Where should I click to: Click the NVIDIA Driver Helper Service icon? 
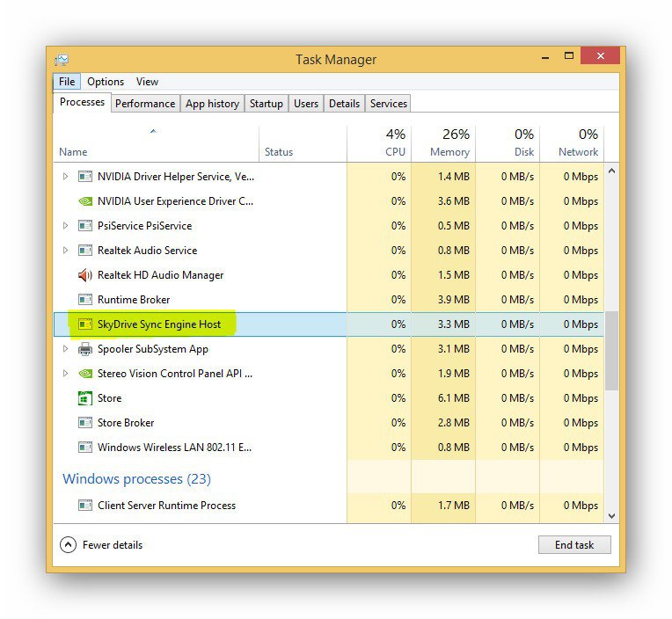(x=85, y=177)
